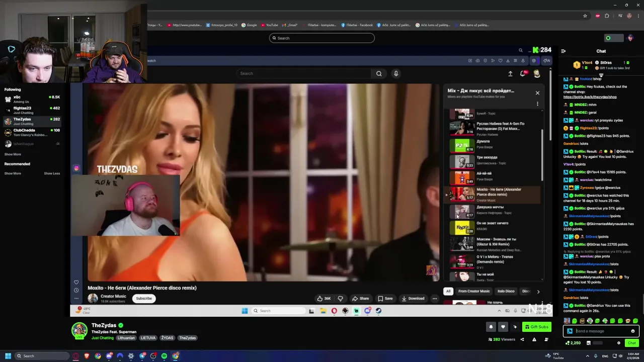
Task: Open botrix.live shop link in chat
Action: (590, 97)
